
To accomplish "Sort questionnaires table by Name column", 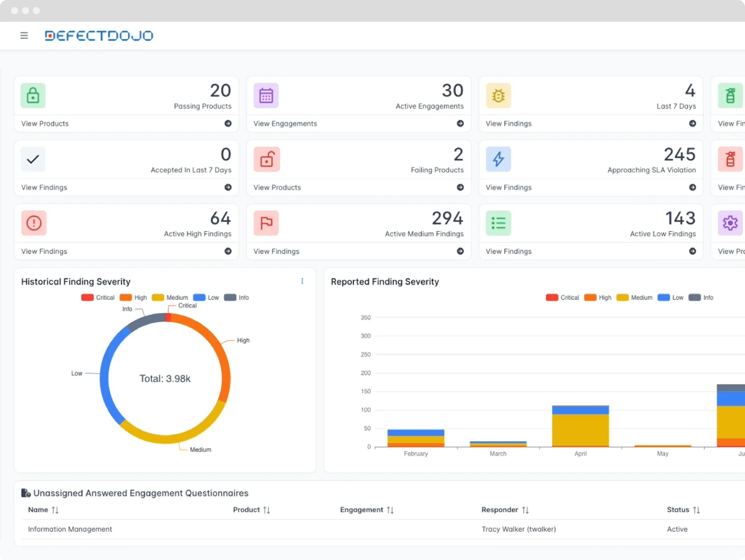I will point(55,510).
